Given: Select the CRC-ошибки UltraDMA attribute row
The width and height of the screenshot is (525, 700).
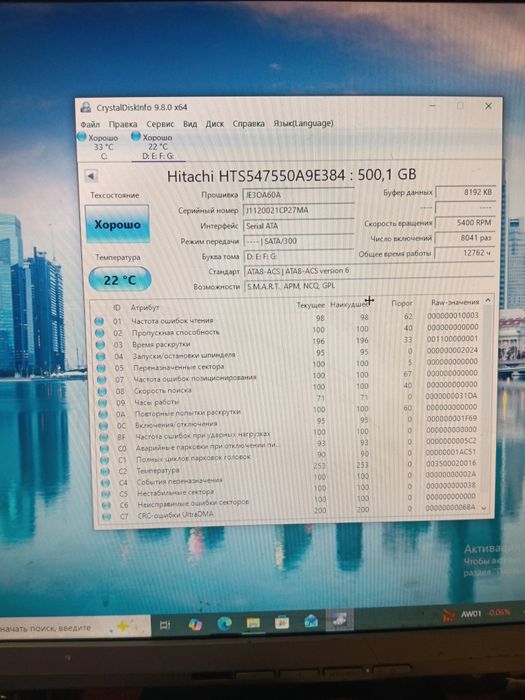Looking at the screenshot, I should [290, 512].
